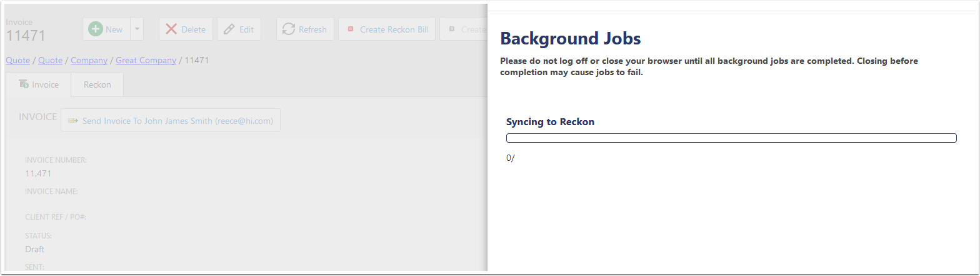This screenshot has width=980, height=276.
Task: Click the green plus New icon
Action: (95, 29)
